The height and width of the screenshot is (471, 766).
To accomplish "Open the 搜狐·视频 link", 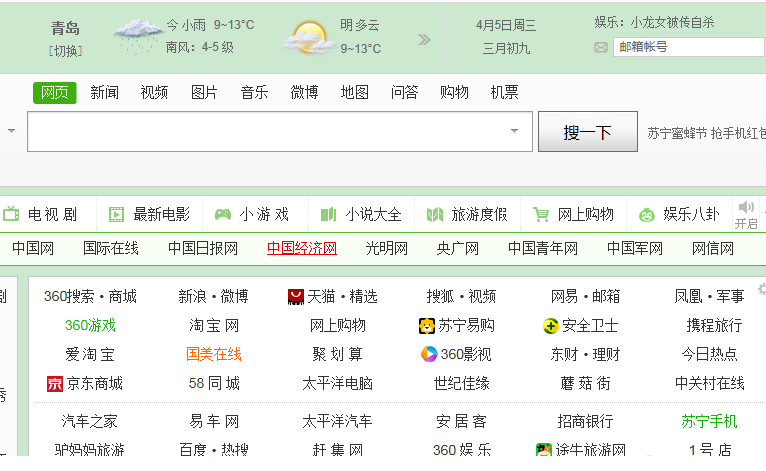I will pyautogui.click(x=461, y=297).
